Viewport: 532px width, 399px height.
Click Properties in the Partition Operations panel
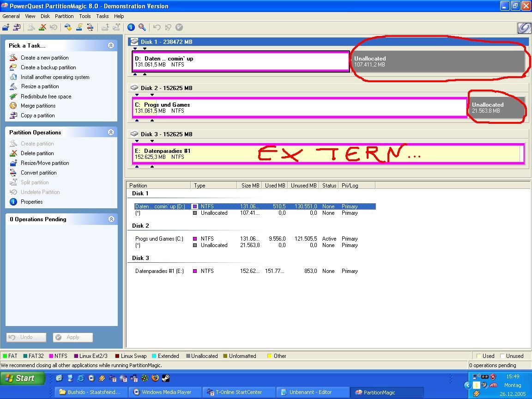pos(31,202)
